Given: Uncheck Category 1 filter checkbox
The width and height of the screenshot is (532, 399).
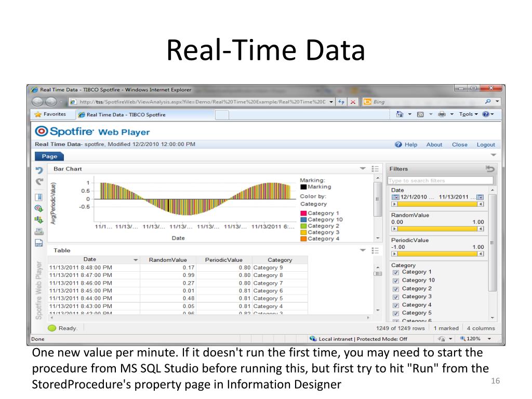Looking at the screenshot, I should tap(395, 272).
